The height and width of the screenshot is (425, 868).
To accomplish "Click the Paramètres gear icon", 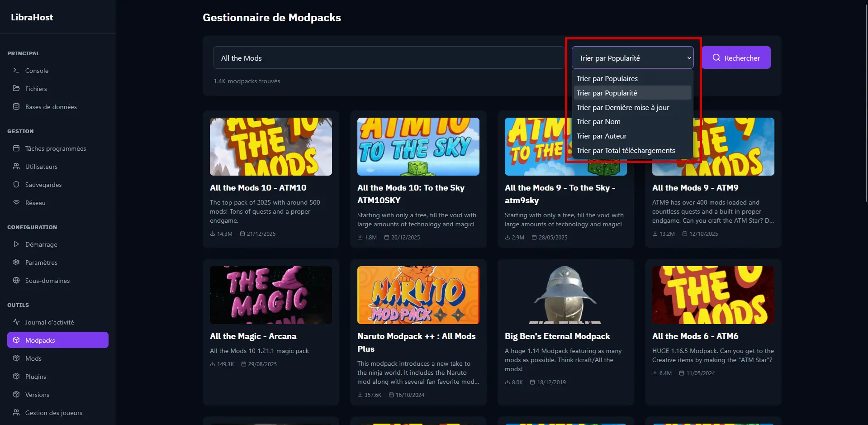I will 16,263.
